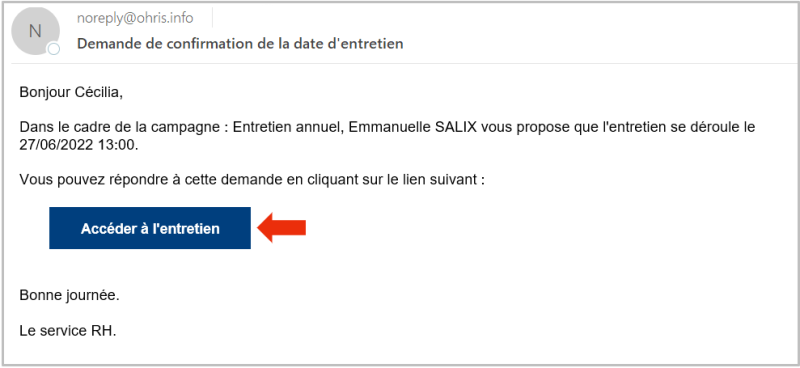Click the Bonjour Cécilia greeting line
Screen dimensions: 800x368
(71, 92)
